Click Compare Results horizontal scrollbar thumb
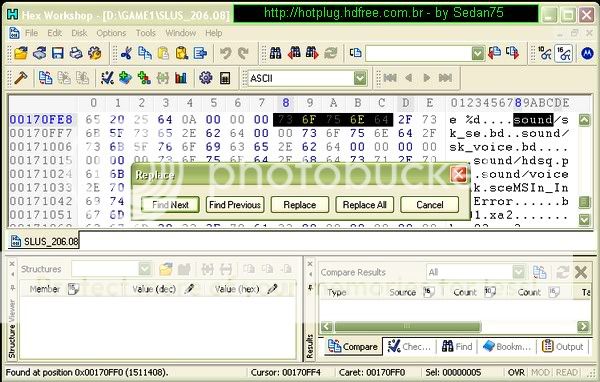This screenshot has width=600, height=382. 407,326
